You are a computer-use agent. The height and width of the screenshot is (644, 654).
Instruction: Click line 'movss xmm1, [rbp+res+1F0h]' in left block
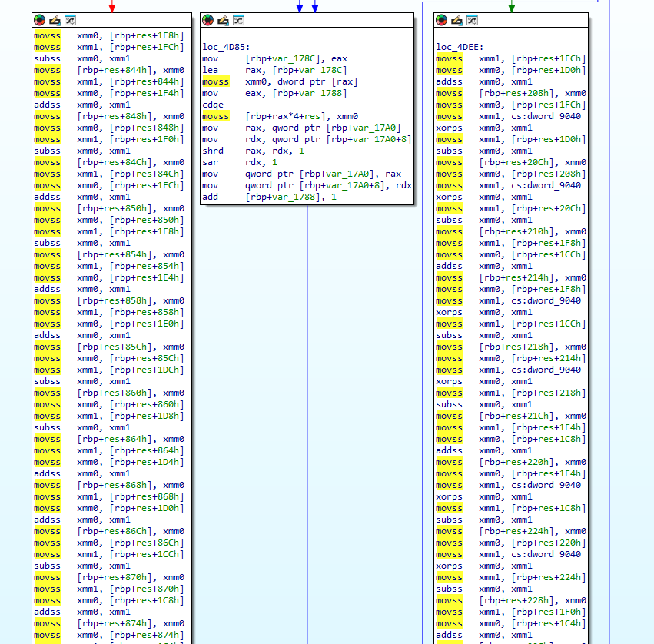(109, 139)
